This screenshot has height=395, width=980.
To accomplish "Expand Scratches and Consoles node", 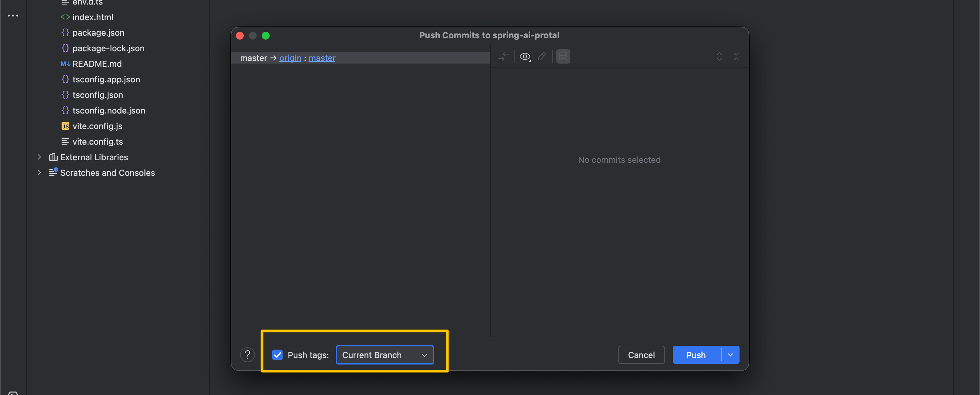I will (x=39, y=173).
